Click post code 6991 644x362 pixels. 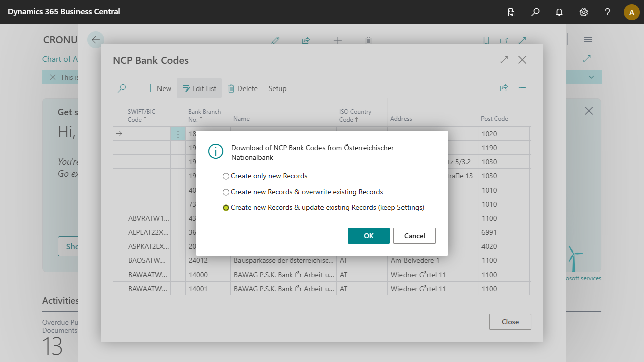click(x=503, y=232)
